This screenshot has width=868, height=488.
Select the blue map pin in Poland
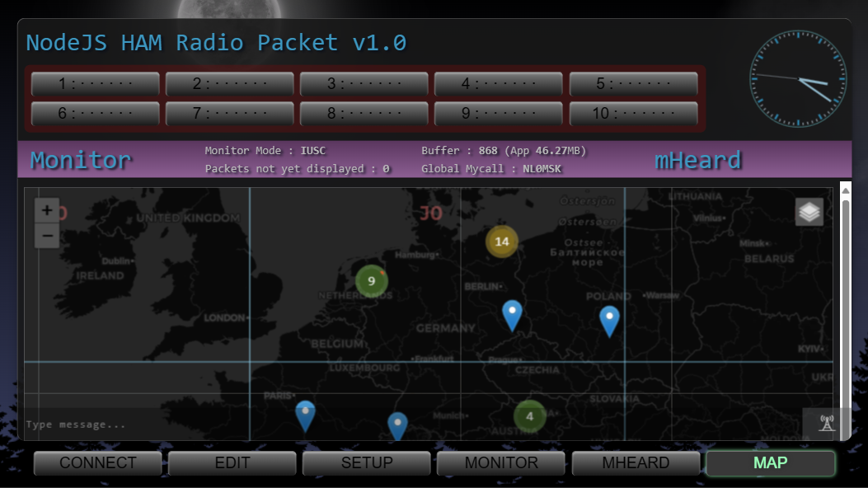609,321
